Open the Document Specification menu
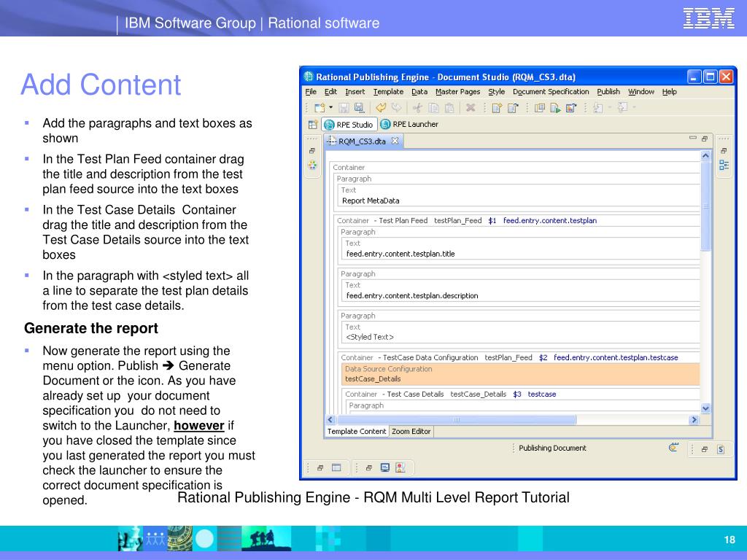 pyautogui.click(x=551, y=92)
